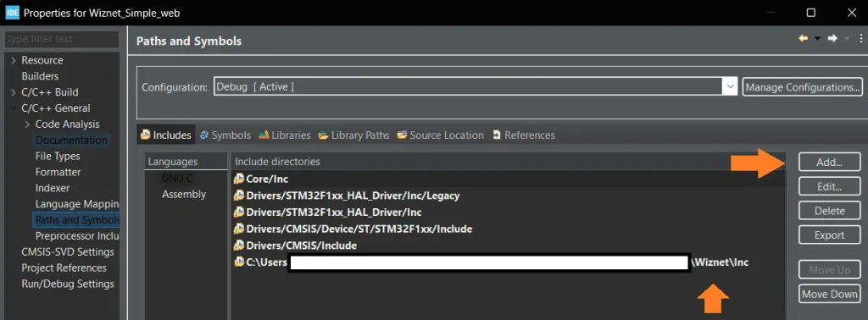
Task: Select the Includes tab
Action: pyautogui.click(x=166, y=135)
